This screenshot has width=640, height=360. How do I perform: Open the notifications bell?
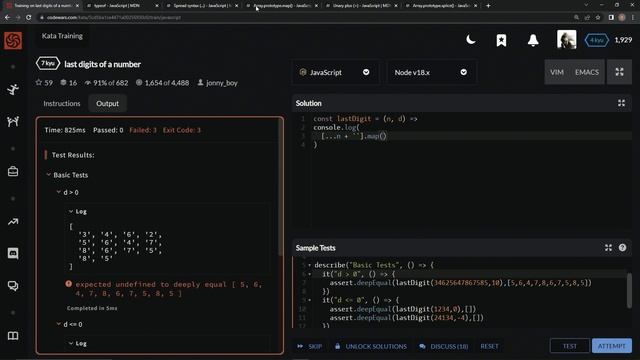(533, 40)
